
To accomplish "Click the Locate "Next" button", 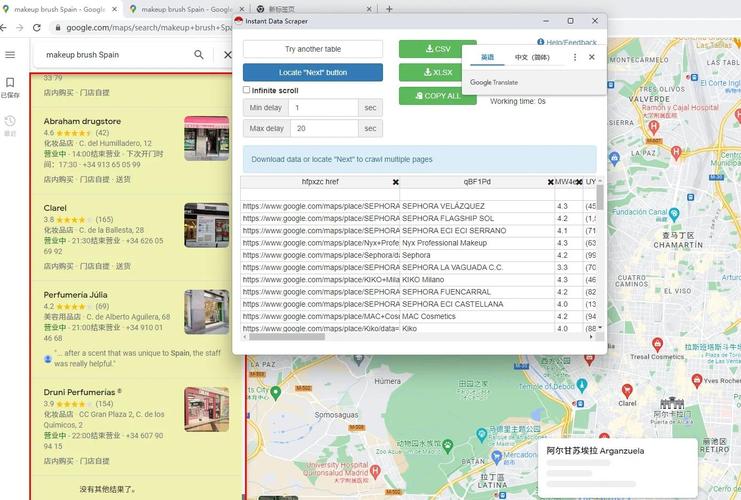I will point(313,72).
